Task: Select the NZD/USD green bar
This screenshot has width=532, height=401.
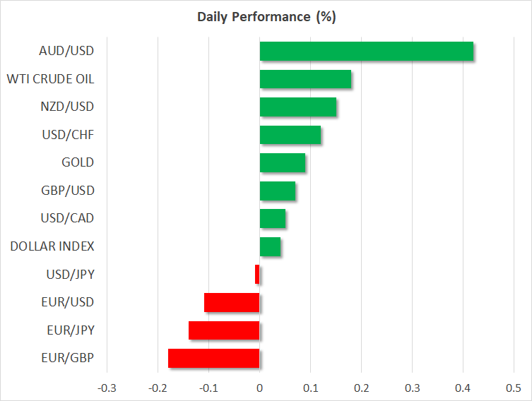Action: pyautogui.click(x=297, y=107)
